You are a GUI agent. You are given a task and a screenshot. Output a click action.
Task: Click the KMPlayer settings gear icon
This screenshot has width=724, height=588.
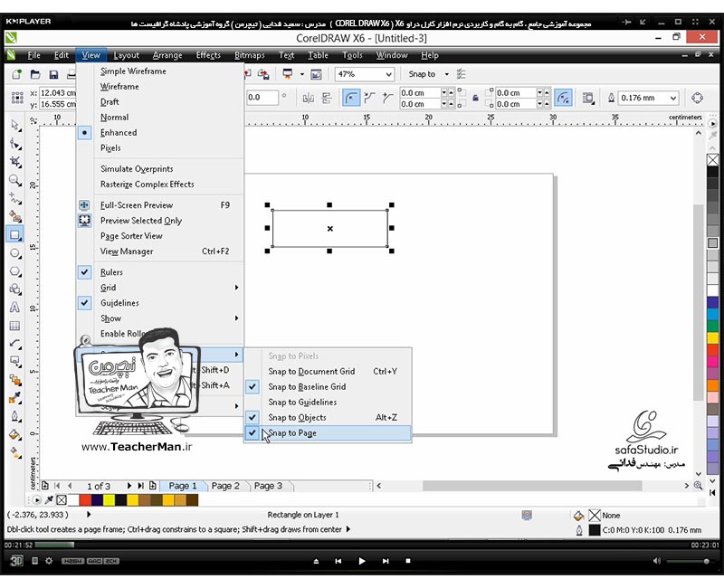click(49, 561)
